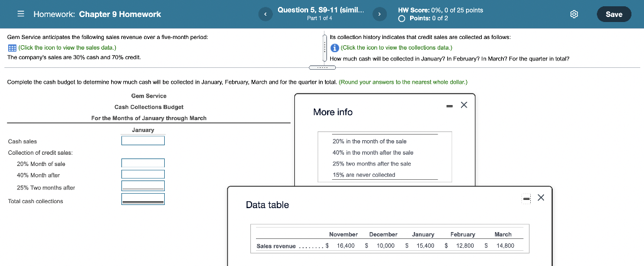Viewport: 644px width, 266px height.
Task: Open the settings gear icon
Action: coord(574,14)
